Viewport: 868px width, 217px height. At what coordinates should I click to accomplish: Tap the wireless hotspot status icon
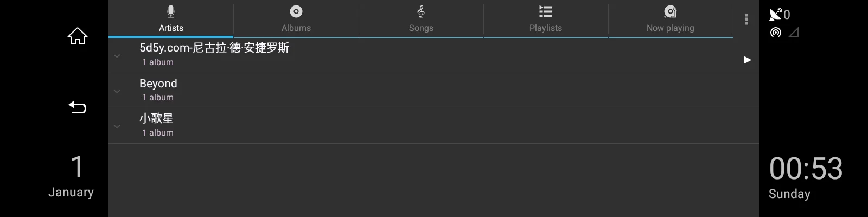click(x=776, y=33)
